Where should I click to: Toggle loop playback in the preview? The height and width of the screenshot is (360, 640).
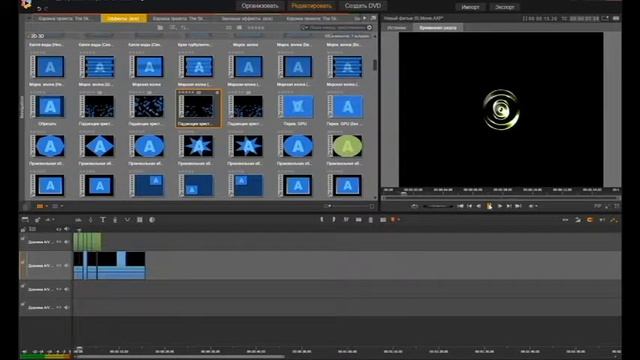[415, 206]
